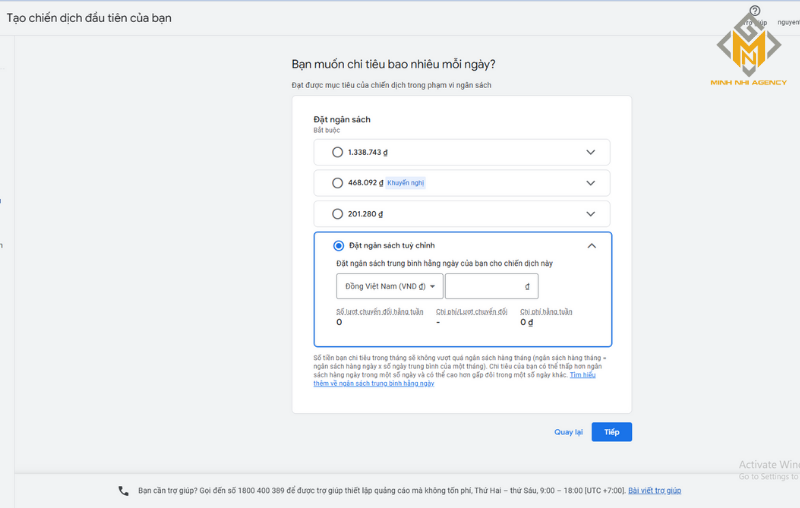Screen dimensions: 800x508
Task: Open the Tìm hiểu thêm về ngân sách link
Action: pyautogui.click(x=373, y=384)
